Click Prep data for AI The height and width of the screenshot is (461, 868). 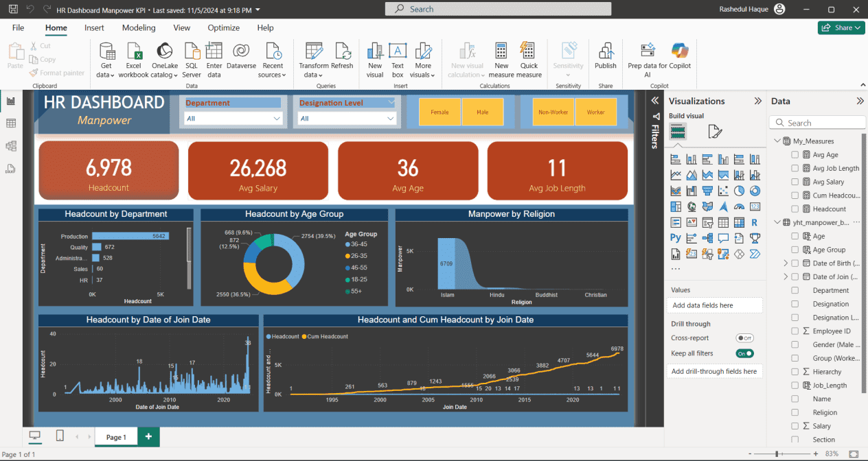648,60
